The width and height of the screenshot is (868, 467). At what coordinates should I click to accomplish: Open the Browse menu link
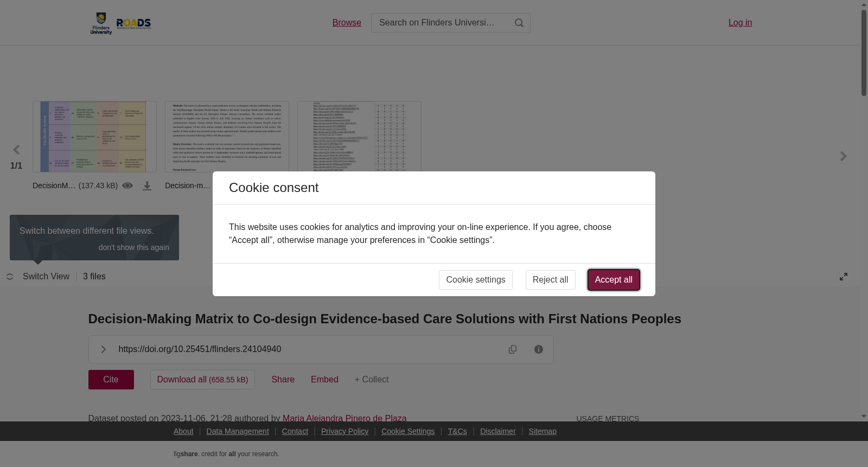click(x=347, y=23)
